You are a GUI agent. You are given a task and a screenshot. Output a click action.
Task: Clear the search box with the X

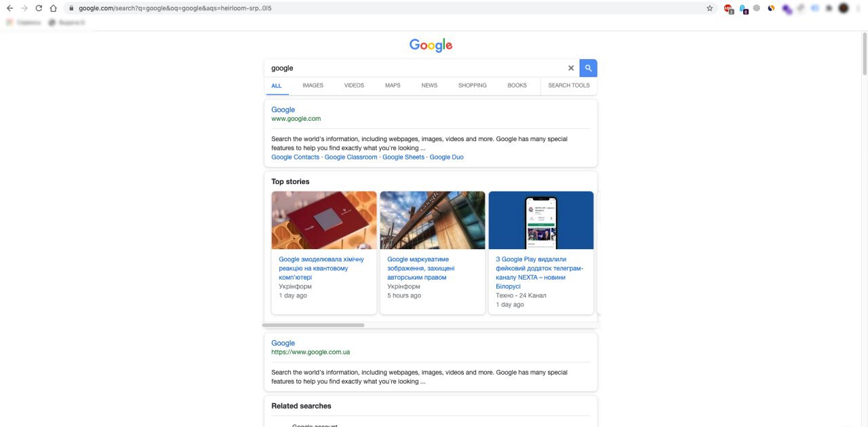[571, 68]
